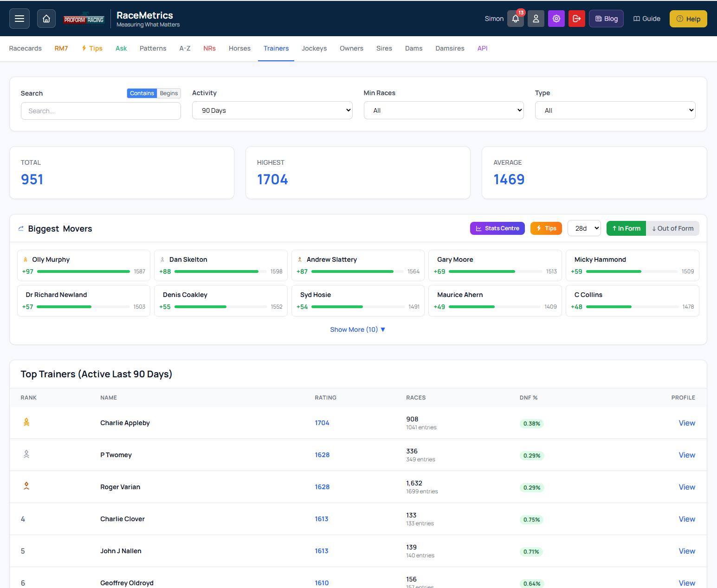This screenshot has width=717, height=588.
Task: Click the medal icon beside Andrew Slattery
Action: (x=300, y=260)
